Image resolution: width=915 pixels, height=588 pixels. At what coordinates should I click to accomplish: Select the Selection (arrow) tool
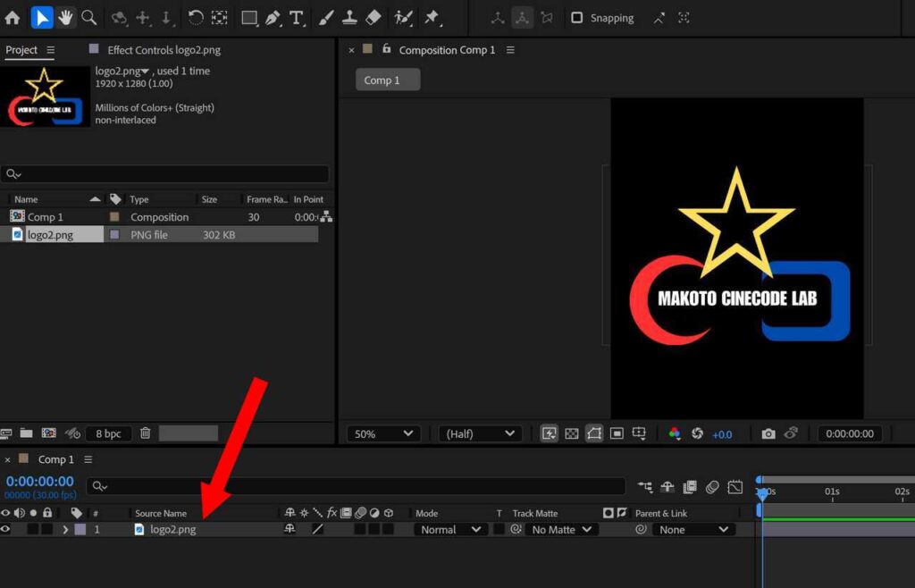point(41,18)
